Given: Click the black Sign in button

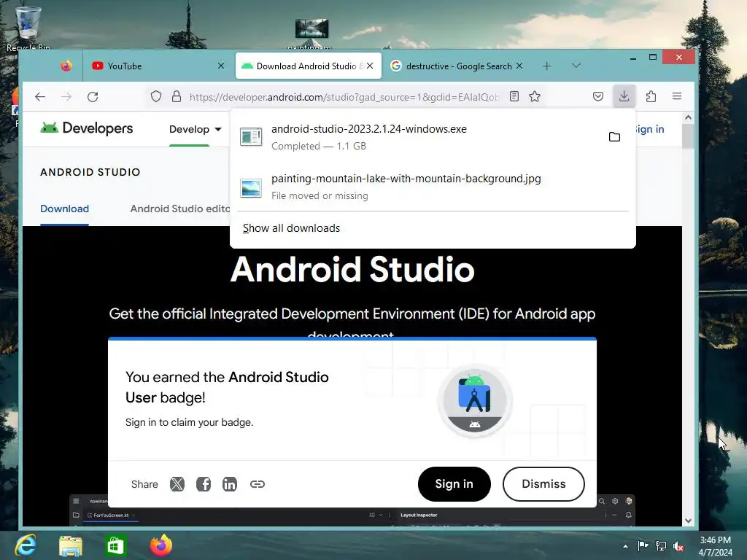Looking at the screenshot, I should pos(454,484).
